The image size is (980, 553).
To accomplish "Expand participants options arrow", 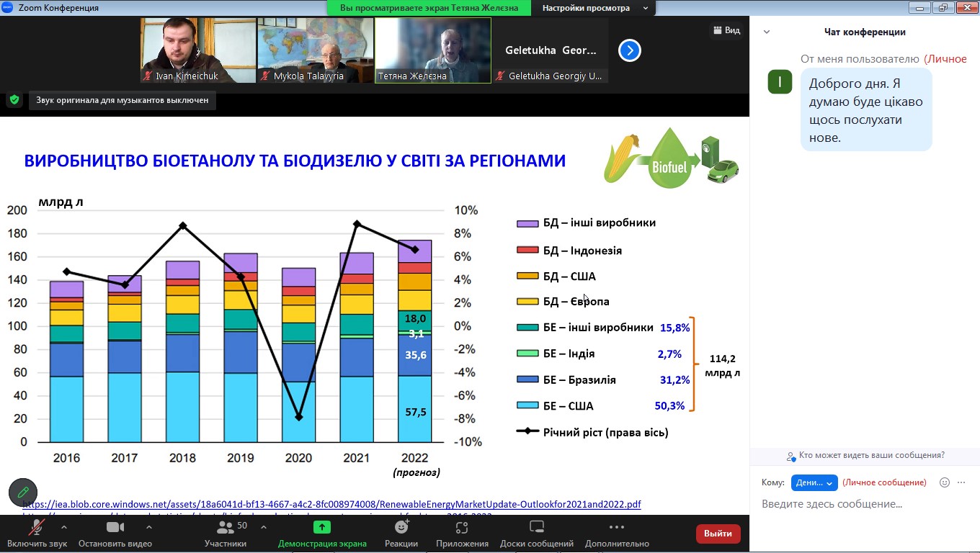I will pyautogui.click(x=263, y=527).
